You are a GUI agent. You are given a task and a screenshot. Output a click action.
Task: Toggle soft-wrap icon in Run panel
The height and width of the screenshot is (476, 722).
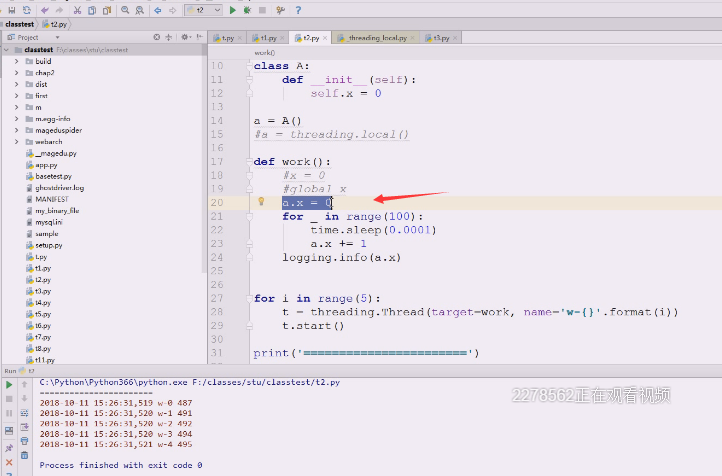[24, 413]
